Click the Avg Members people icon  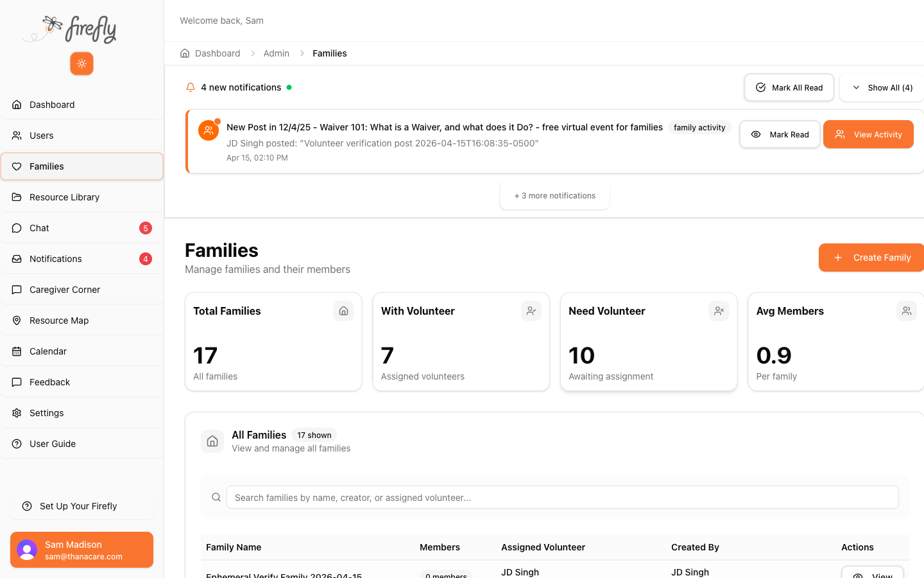907,311
